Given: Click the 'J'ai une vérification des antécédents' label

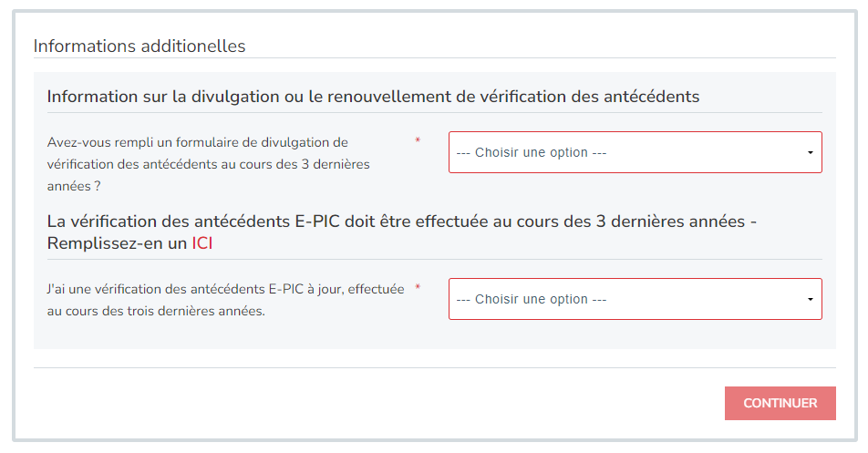Looking at the screenshot, I should coord(226,300).
